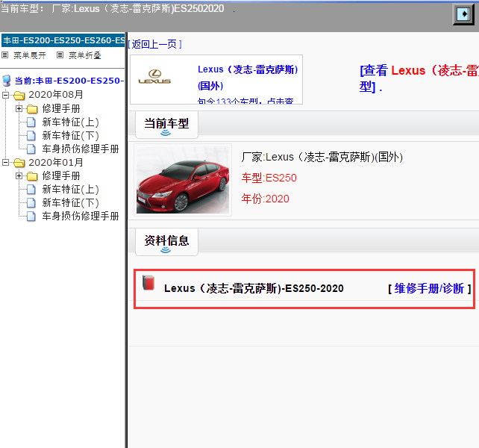Image resolution: width=479 pixels, height=448 pixels.
Task: Select the 2020年01月 folder label
Action: (56, 162)
